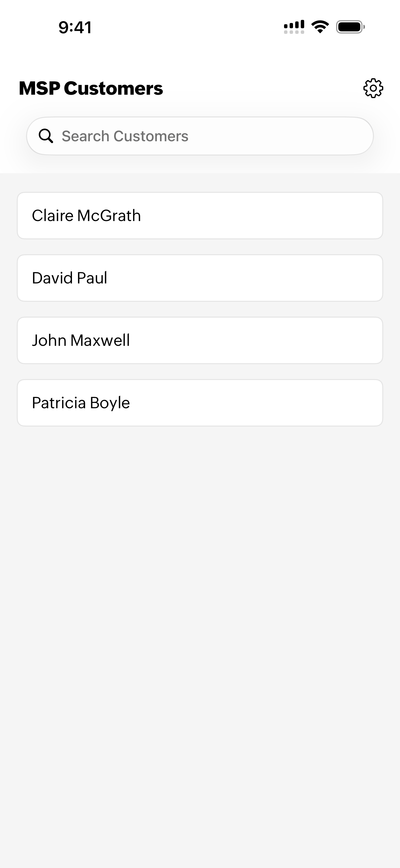Open the Claire McGrath customer entry
400x868 pixels.
(x=87, y=216)
